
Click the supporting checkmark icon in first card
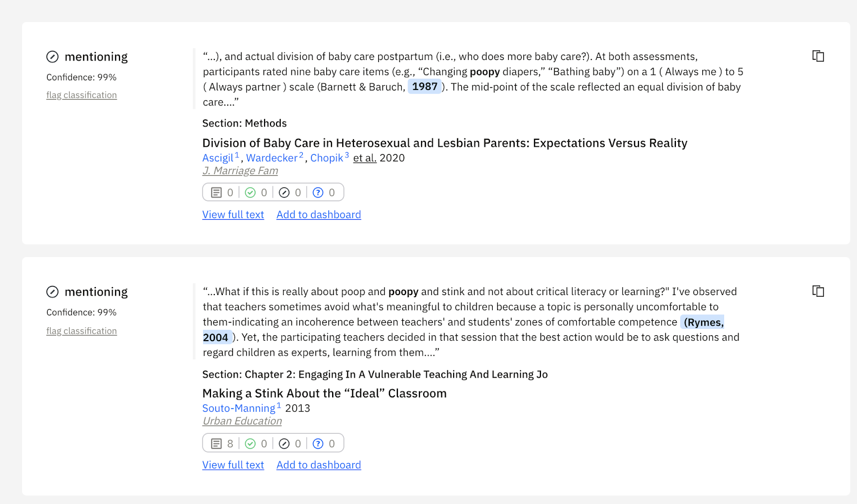tap(250, 193)
